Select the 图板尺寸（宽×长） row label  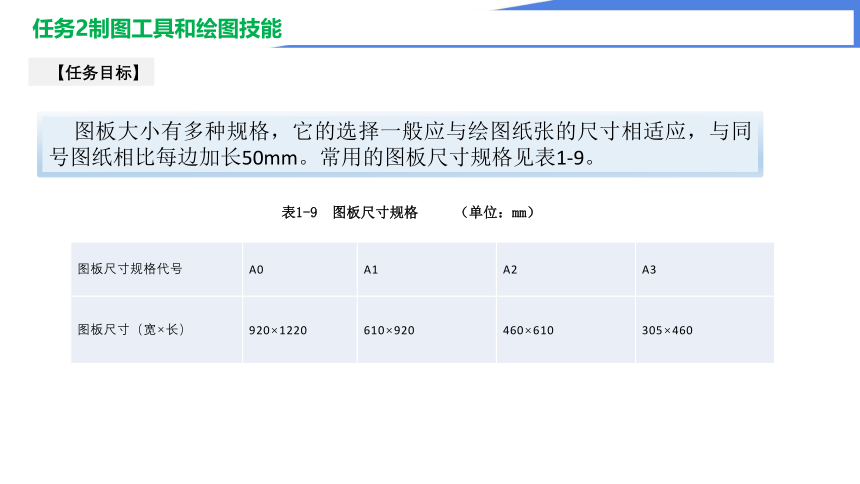pos(157,330)
